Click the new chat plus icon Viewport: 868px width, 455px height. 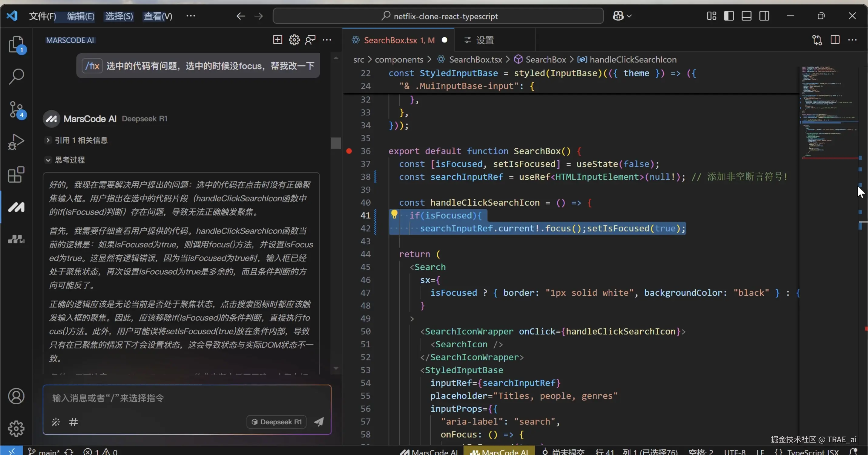pyautogui.click(x=277, y=40)
